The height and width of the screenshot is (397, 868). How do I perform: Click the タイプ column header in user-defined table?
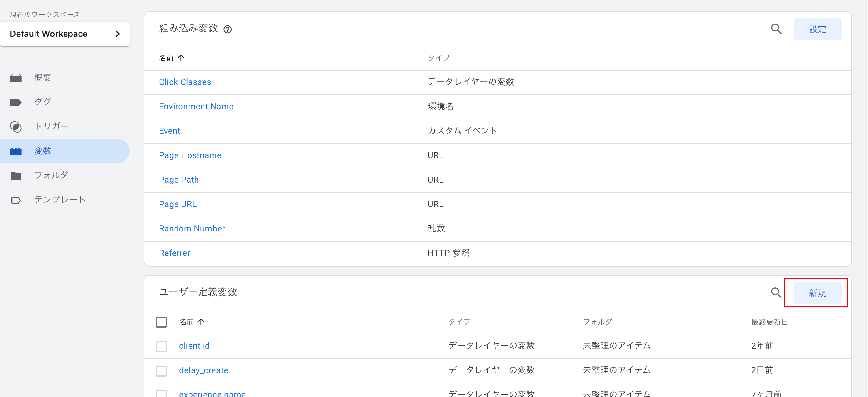(459, 322)
